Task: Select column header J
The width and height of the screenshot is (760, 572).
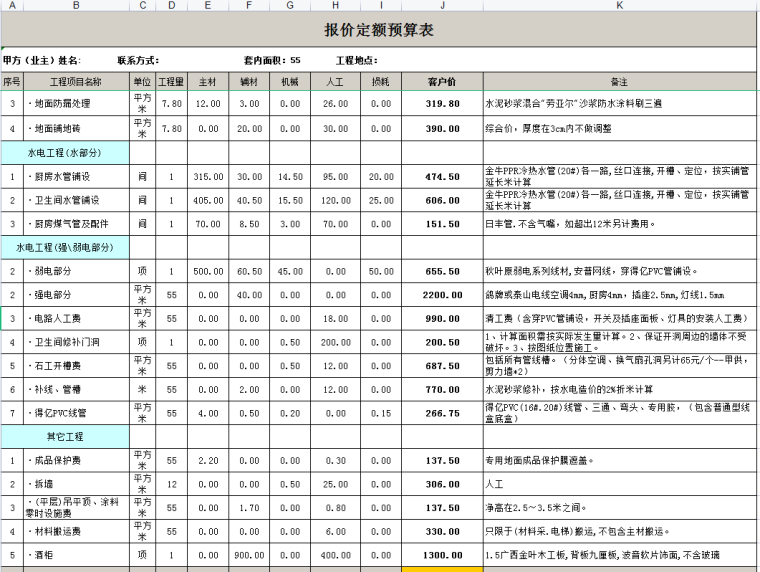Action: tap(443, 5)
